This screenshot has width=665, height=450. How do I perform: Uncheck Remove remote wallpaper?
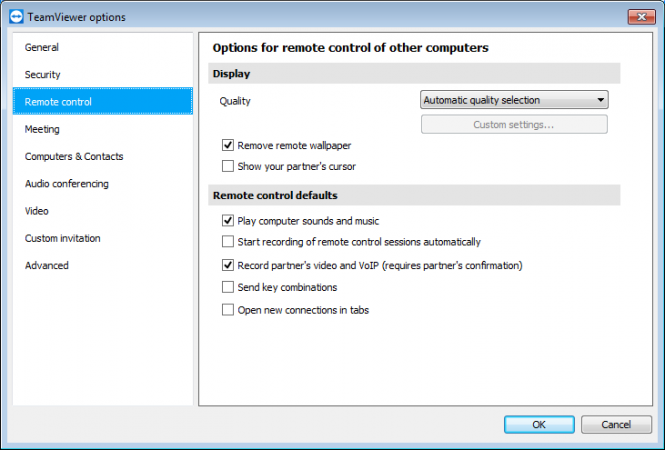point(228,145)
